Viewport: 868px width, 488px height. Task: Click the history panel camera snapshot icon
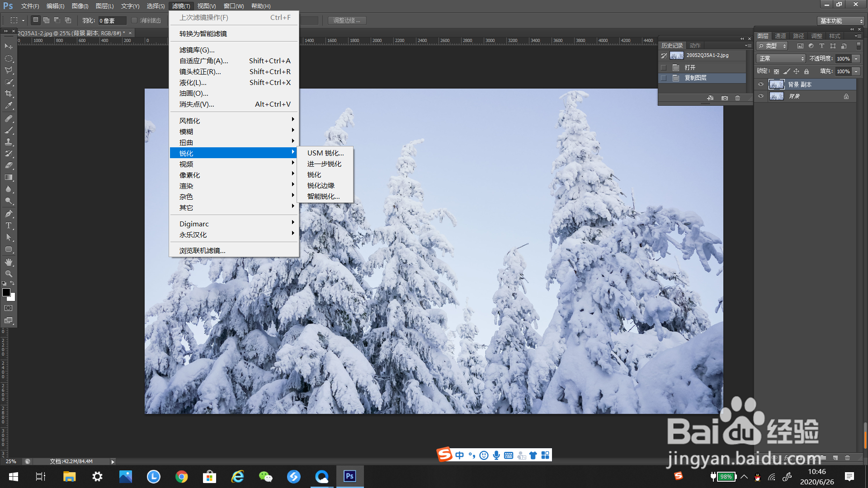[x=725, y=98]
